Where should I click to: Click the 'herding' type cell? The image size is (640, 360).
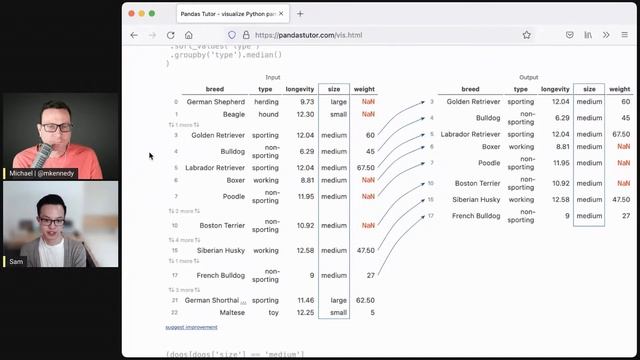click(x=266, y=102)
